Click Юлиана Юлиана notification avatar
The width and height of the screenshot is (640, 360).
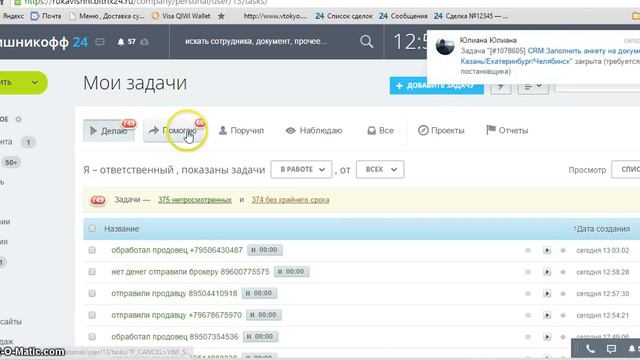pyautogui.click(x=445, y=46)
